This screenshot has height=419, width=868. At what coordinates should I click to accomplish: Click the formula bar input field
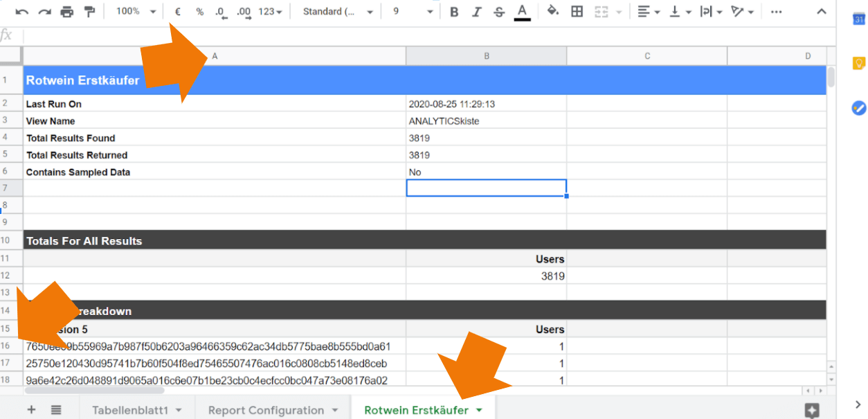[x=415, y=35]
